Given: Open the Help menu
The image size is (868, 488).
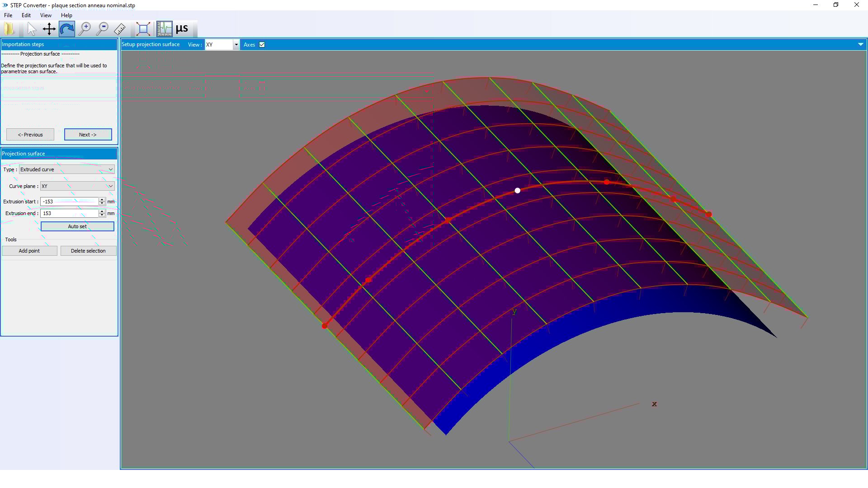Looking at the screenshot, I should [66, 15].
